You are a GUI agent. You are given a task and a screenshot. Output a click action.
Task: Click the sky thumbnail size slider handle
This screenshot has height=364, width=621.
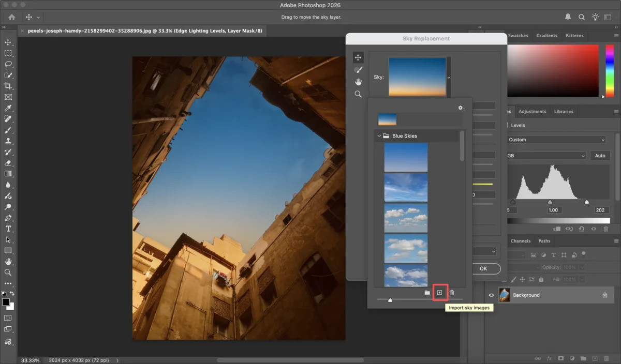pos(390,300)
